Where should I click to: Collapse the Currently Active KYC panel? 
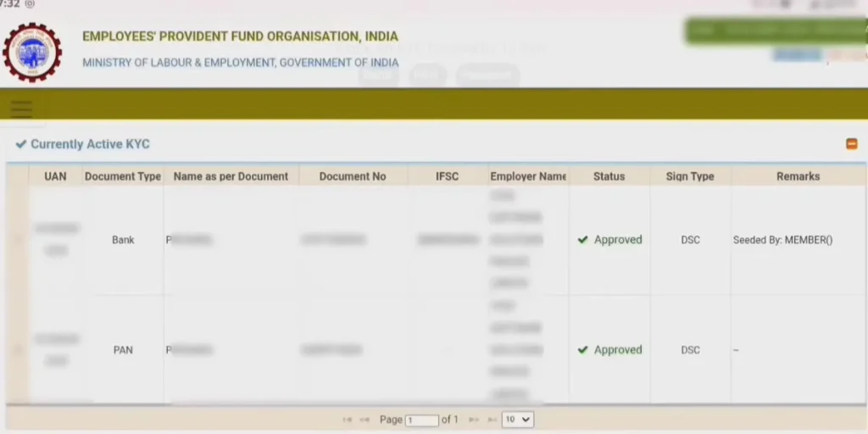[x=851, y=144]
